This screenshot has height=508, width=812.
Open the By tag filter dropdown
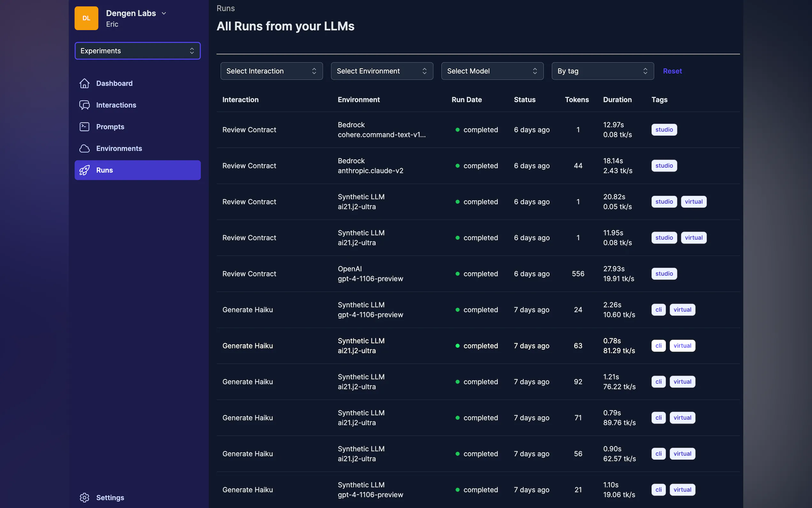pos(603,71)
